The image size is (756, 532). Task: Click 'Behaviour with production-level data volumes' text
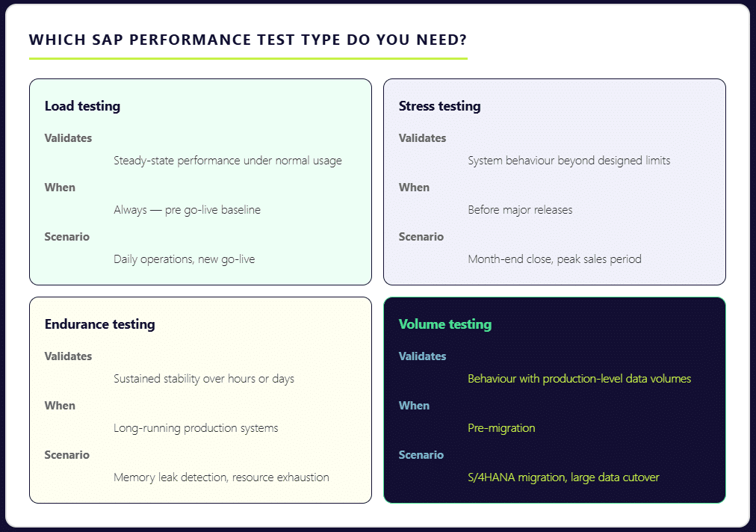click(579, 379)
